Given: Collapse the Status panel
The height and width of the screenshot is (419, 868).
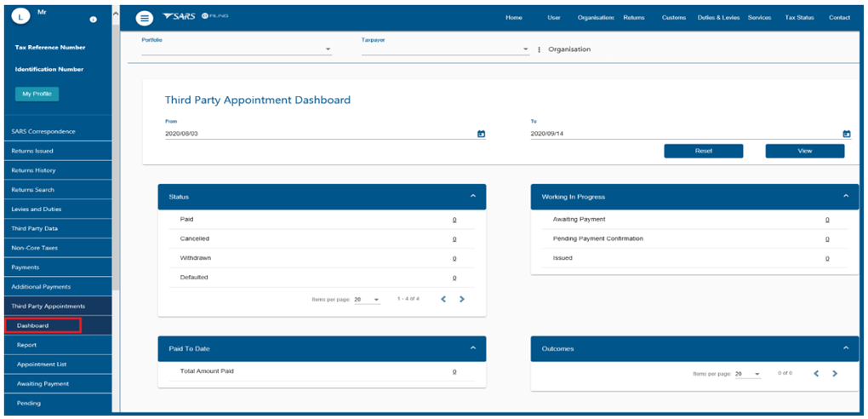Looking at the screenshot, I should point(473,197).
